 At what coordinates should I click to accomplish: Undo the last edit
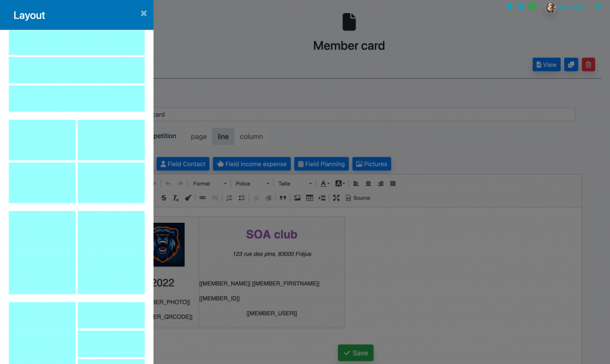click(168, 183)
